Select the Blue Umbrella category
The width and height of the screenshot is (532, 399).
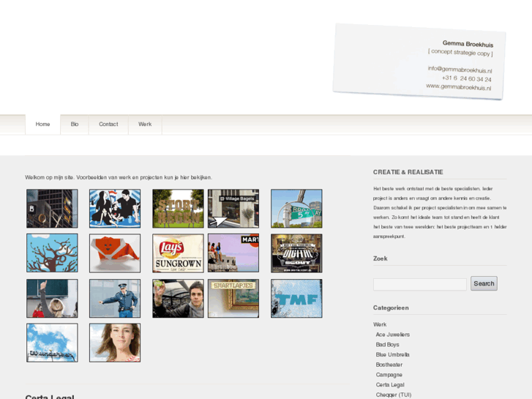click(392, 354)
